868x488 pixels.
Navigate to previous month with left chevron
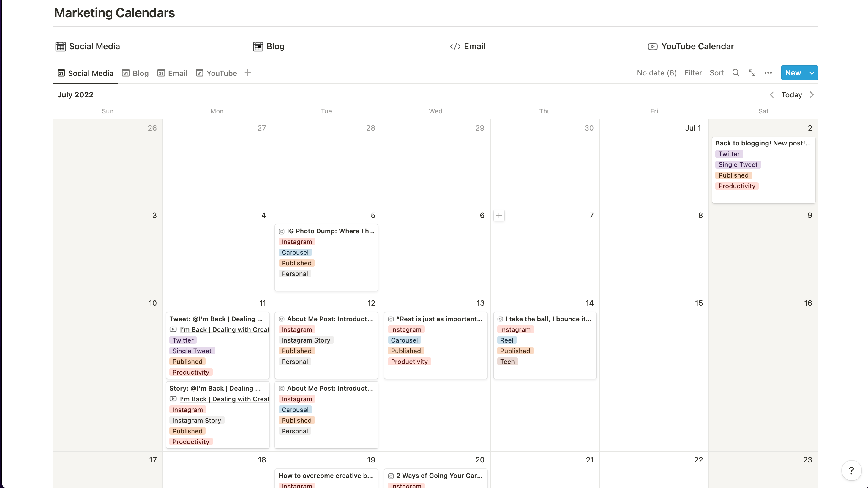coord(771,95)
